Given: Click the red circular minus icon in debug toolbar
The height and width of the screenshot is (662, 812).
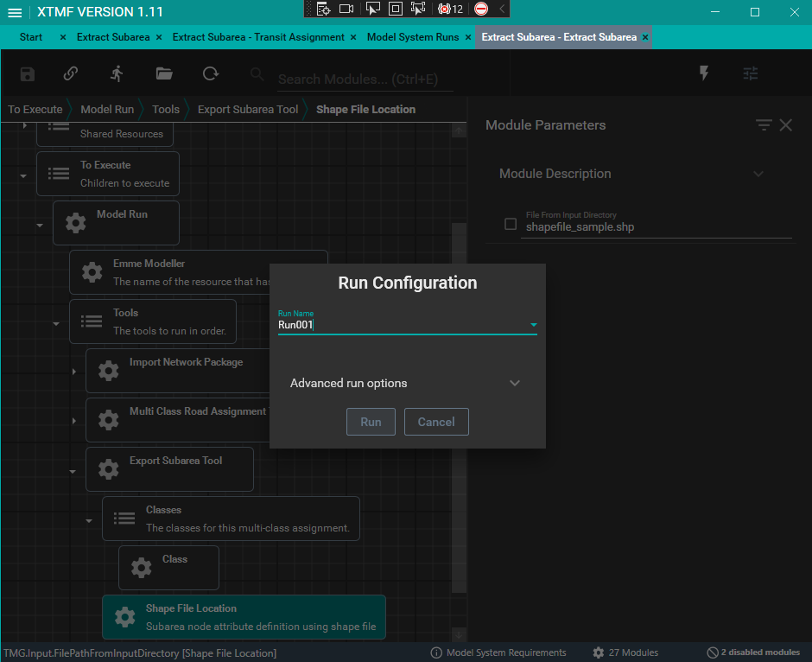Looking at the screenshot, I should coord(481,9).
